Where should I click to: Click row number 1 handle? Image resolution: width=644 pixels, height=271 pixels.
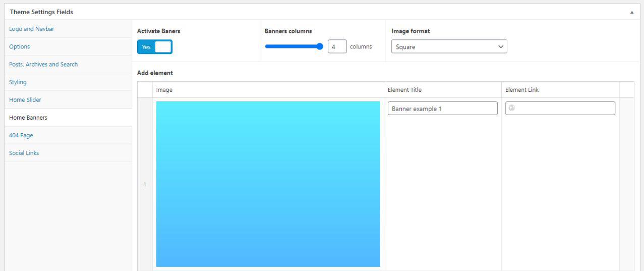click(145, 184)
